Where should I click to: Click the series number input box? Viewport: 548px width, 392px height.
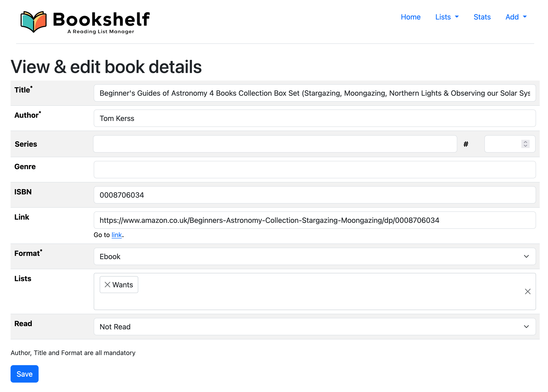pos(502,144)
